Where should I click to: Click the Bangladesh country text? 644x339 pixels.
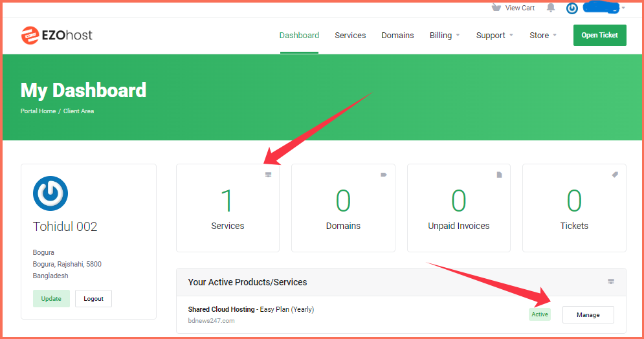point(50,276)
